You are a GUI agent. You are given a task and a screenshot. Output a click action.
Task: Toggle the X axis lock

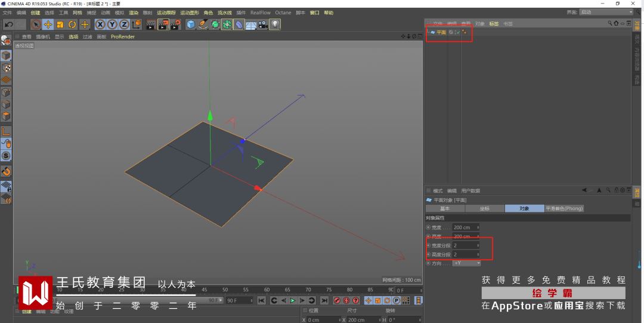tap(100, 24)
